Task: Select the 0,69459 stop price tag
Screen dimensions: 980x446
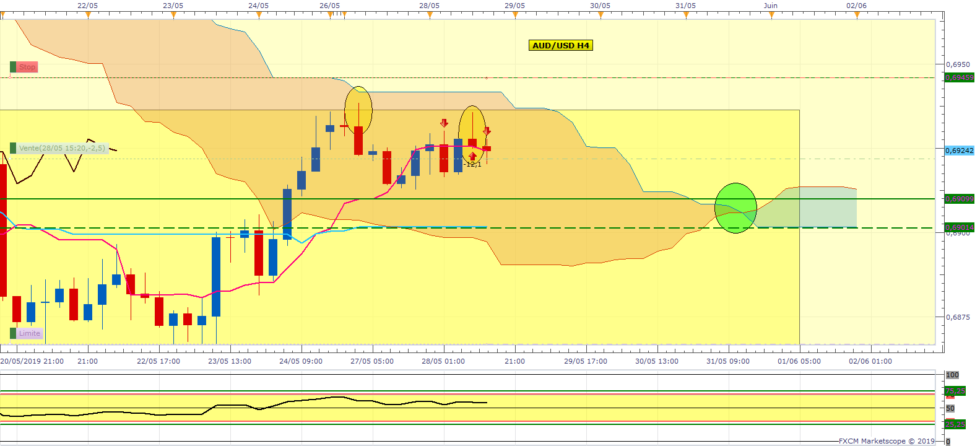Action: pos(959,77)
